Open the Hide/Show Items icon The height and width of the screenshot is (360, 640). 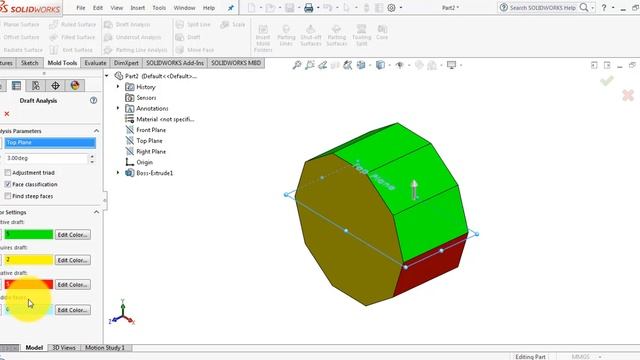point(400,65)
